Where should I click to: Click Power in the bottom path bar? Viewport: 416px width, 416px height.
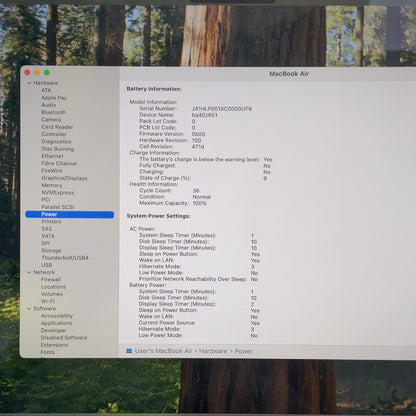point(243,351)
